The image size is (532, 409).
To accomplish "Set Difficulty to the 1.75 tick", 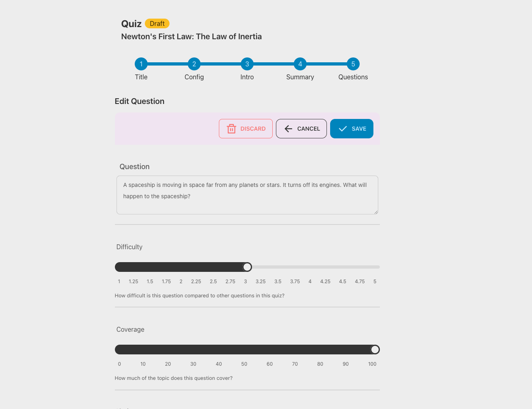I will tap(166, 267).
